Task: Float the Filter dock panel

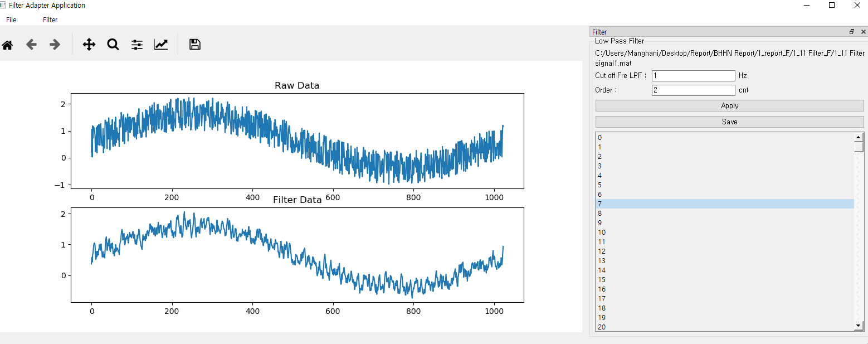Action: coord(852,32)
